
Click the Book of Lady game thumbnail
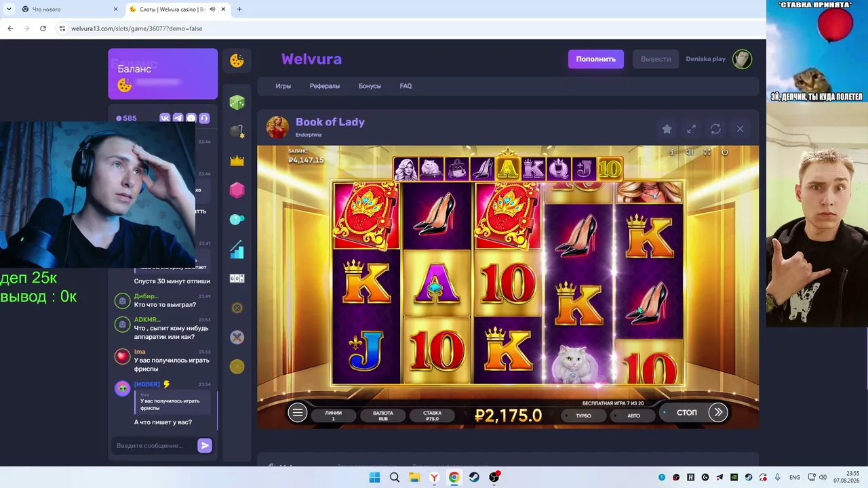(x=277, y=127)
